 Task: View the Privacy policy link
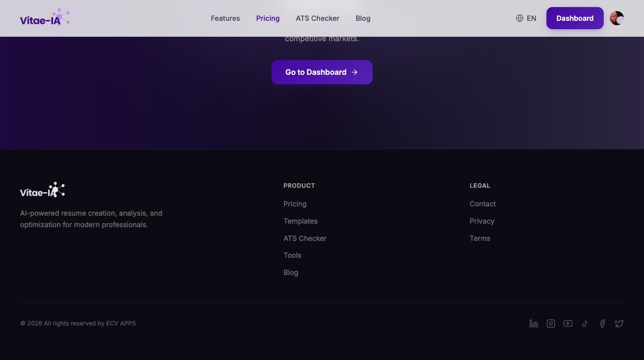pyautogui.click(x=482, y=221)
